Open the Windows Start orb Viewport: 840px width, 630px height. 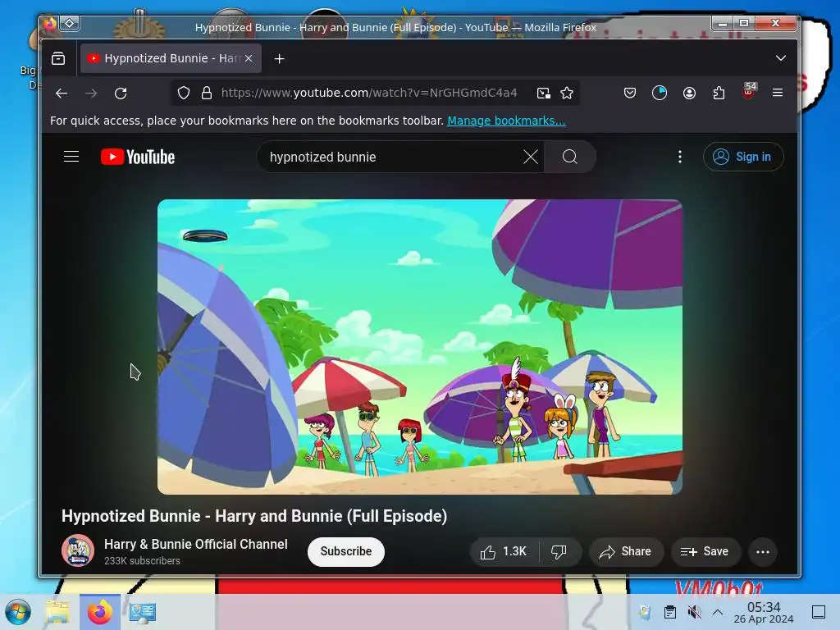point(18,612)
